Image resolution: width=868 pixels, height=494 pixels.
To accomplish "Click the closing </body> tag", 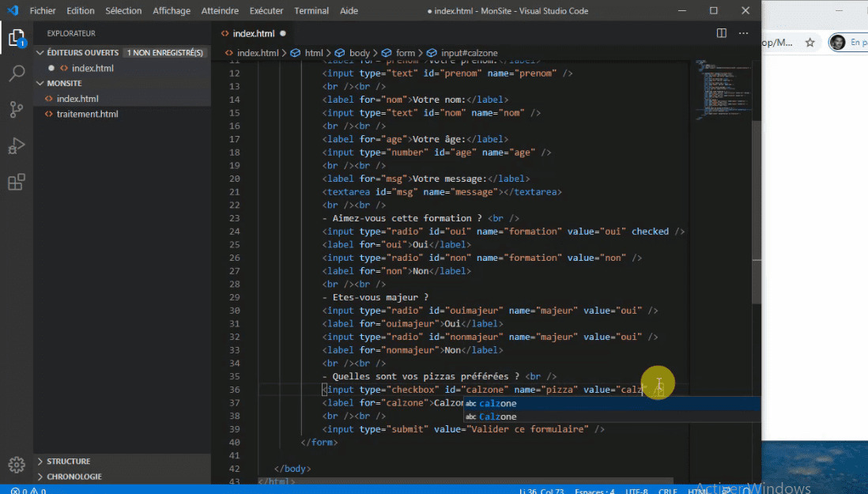I will pyautogui.click(x=292, y=469).
